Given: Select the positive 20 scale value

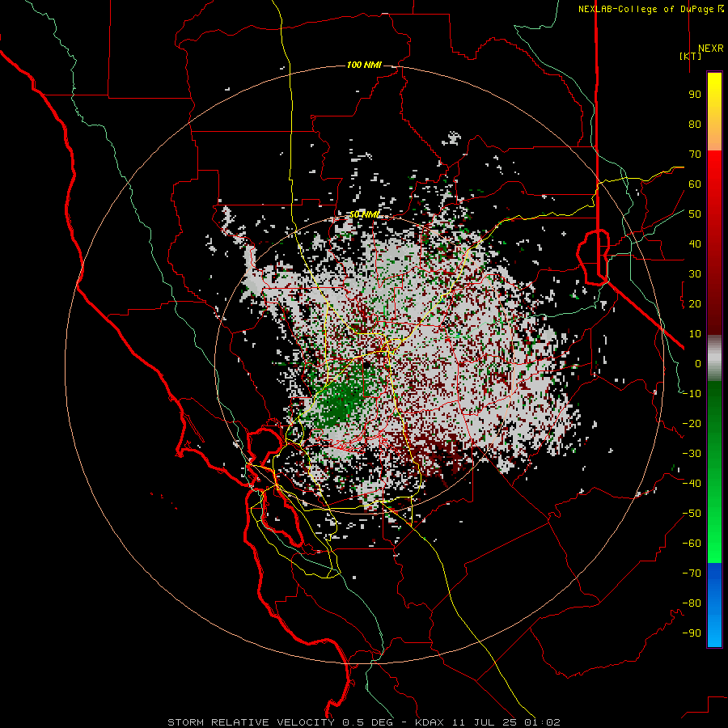Looking at the screenshot, I should tap(695, 303).
